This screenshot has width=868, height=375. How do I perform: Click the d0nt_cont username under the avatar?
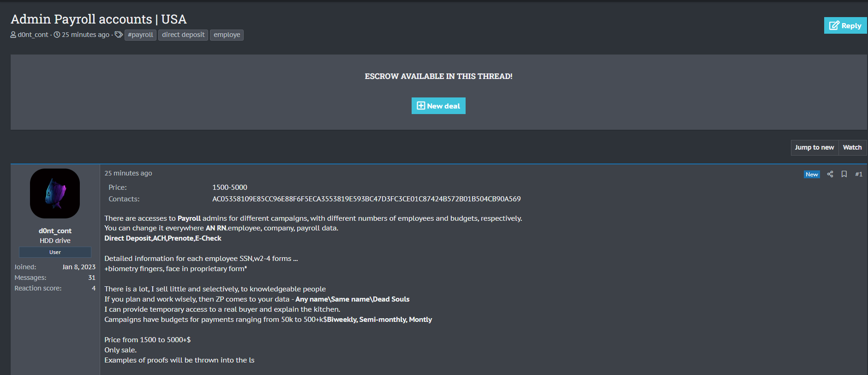(55, 231)
